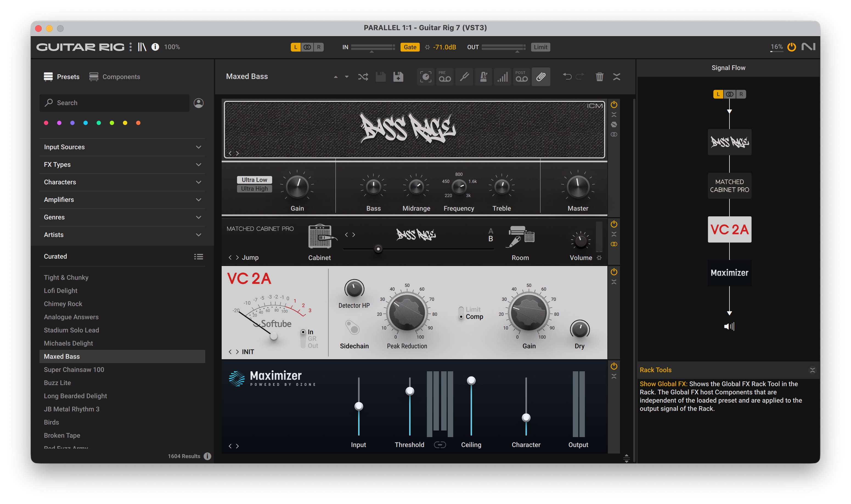
Task: Click the Native Instruments NI logo
Action: [x=808, y=47]
